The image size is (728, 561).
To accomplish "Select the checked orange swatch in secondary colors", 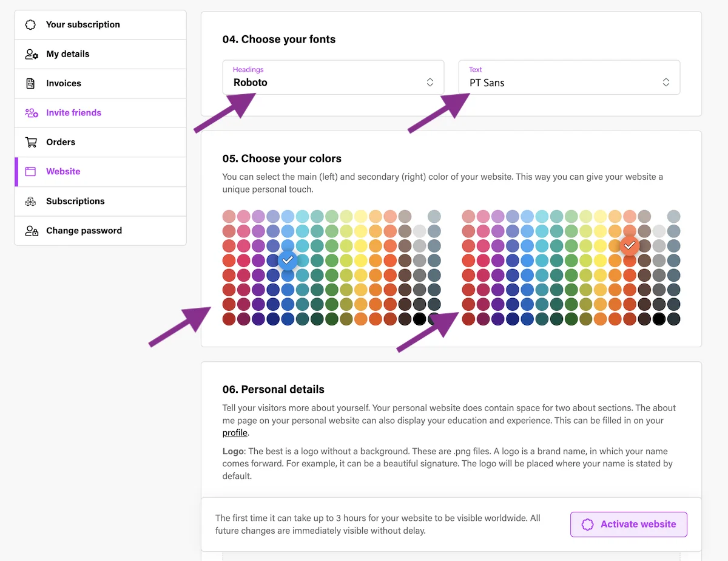I will (630, 245).
